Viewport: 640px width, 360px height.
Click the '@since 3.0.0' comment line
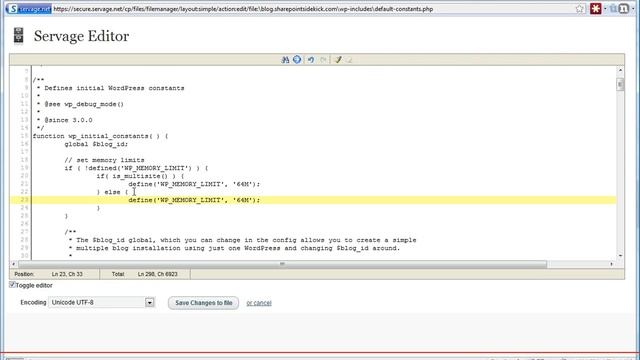(x=64, y=120)
